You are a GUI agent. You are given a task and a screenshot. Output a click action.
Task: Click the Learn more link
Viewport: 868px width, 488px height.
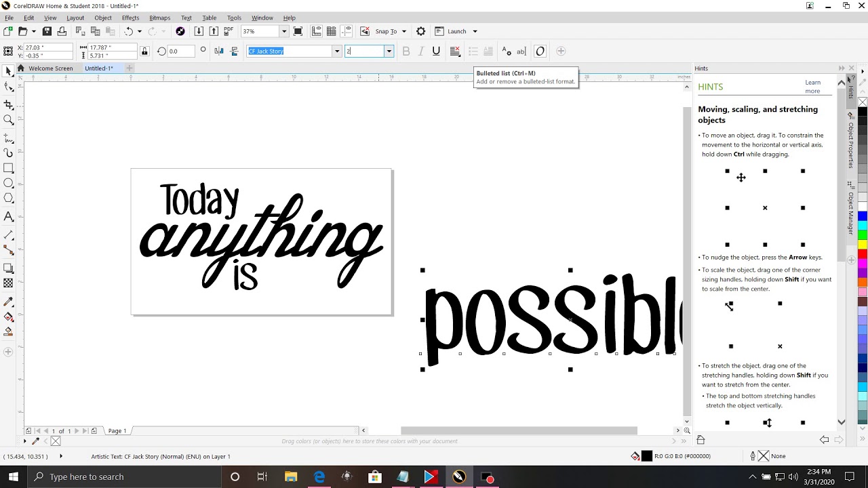(x=812, y=87)
